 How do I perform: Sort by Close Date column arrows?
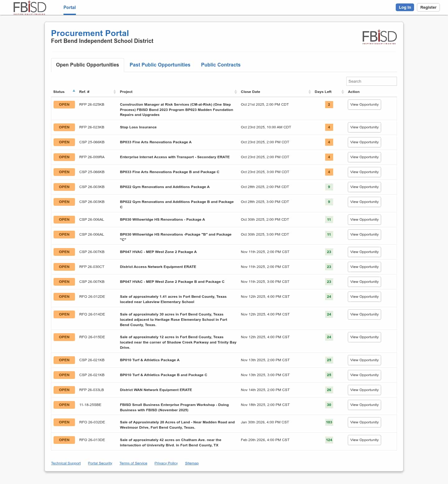[310, 92]
